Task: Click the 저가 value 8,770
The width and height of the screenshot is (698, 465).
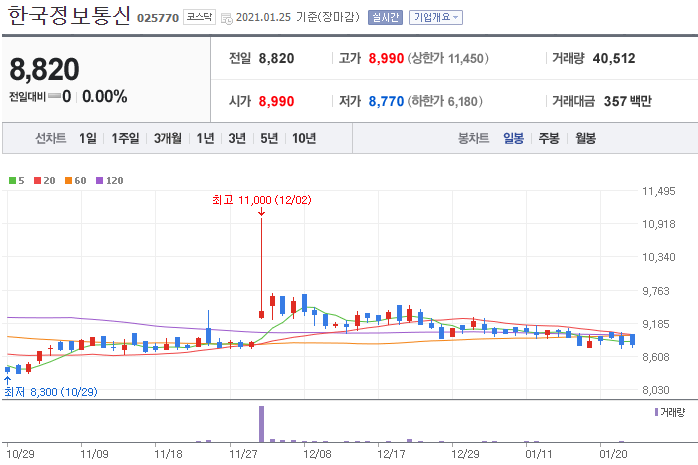Action: coord(386,101)
